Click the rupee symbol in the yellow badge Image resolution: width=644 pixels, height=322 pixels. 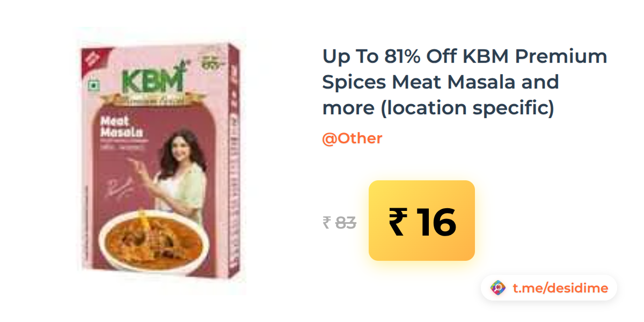pyautogui.click(x=397, y=222)
